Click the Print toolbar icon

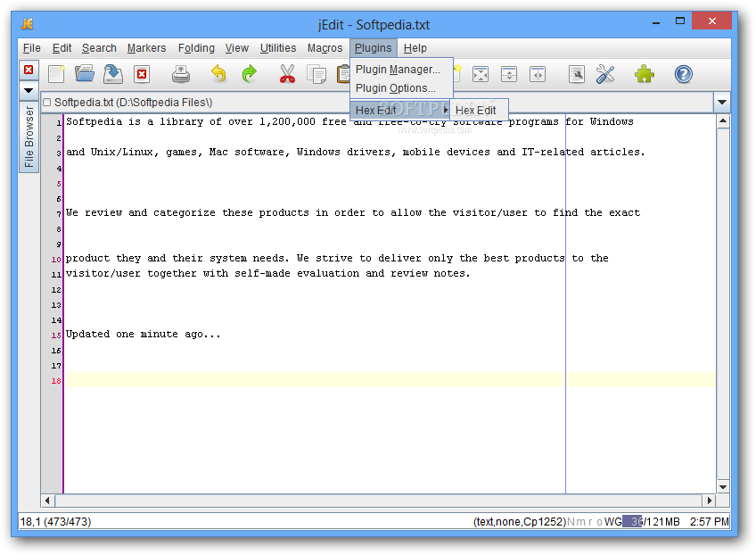pos(181,74)
